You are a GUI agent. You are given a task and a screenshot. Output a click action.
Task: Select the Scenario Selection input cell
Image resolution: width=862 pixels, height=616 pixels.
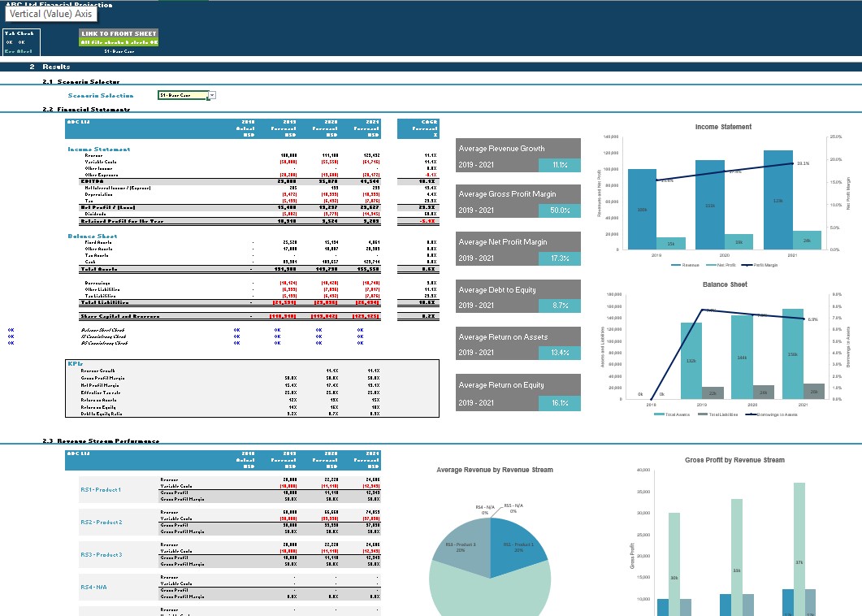pyautogui.click(x=182, y=96)
